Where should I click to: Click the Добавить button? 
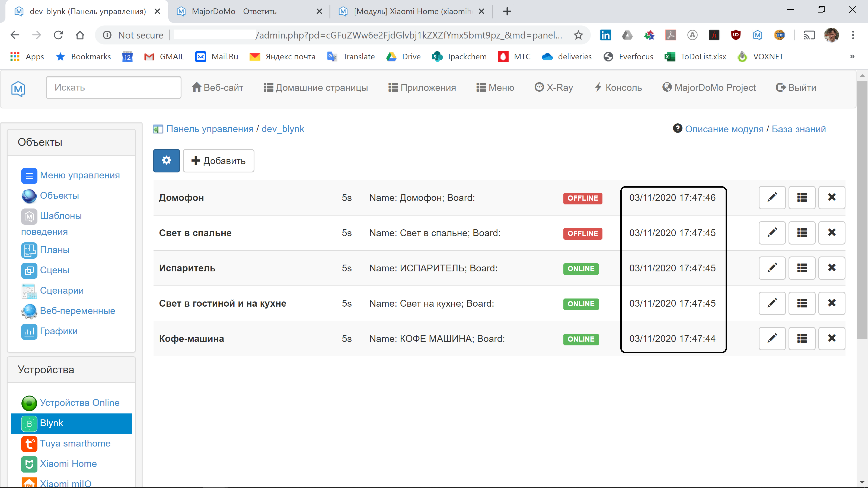click(x=218, y=161)
